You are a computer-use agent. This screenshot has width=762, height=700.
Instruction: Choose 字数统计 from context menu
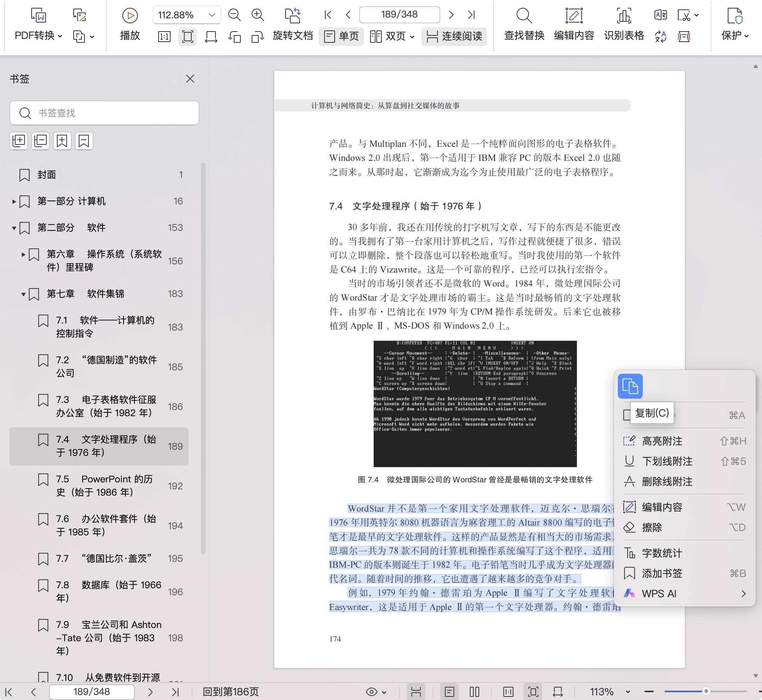685,553
